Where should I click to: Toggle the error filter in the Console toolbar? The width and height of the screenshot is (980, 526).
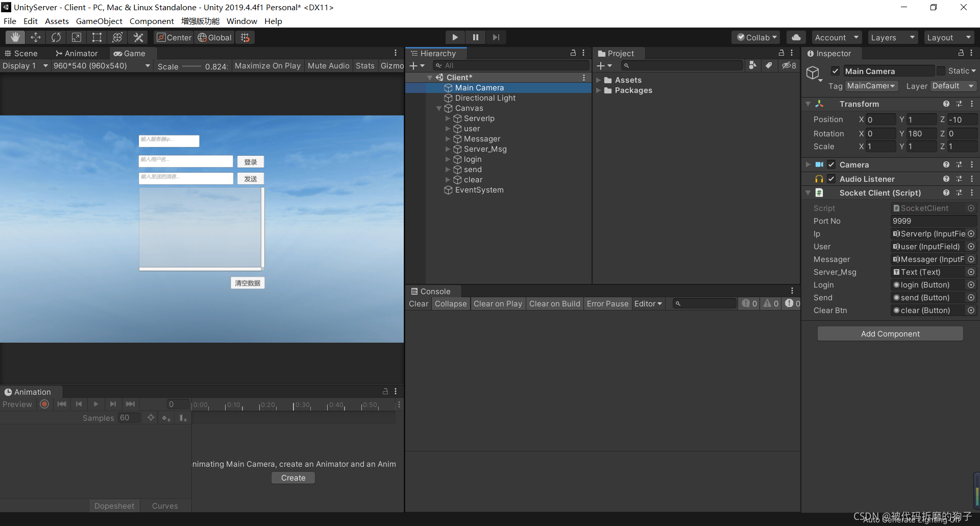coord(789,303)
